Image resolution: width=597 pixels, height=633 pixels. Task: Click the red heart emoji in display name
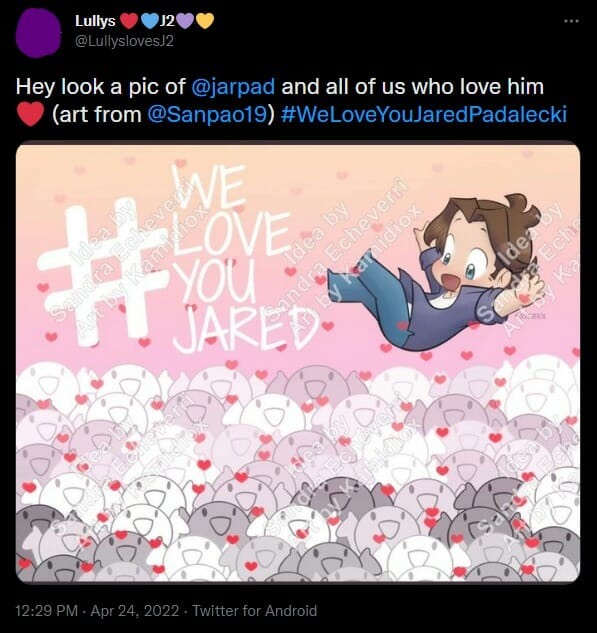coord(129,21)
